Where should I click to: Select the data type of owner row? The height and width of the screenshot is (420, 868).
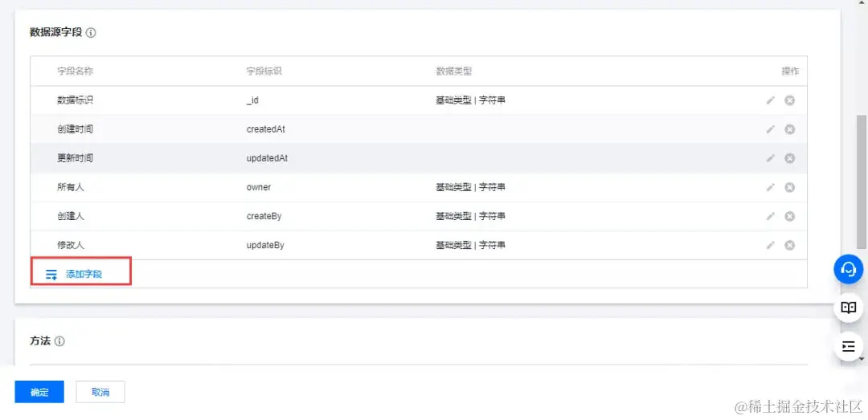[470, 187]
